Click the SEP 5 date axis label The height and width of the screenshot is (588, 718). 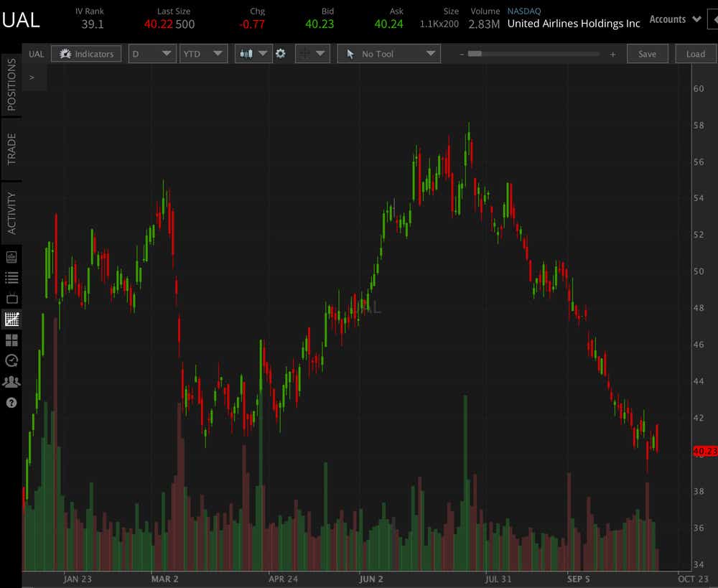578,579
